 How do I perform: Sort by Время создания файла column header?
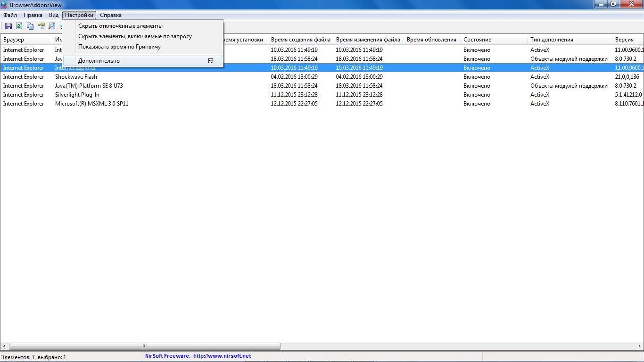pos(301,40)
